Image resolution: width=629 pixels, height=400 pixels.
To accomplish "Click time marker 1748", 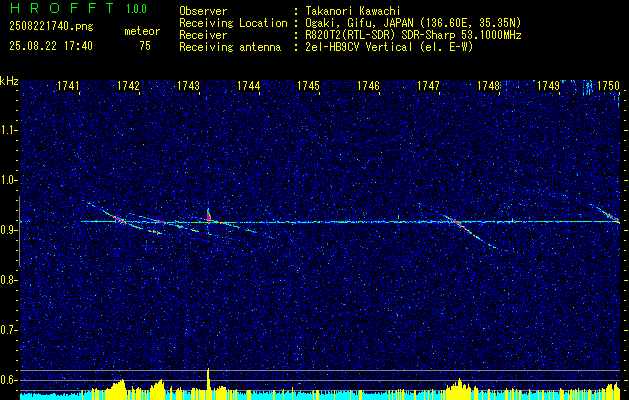I will coord(488,85).
